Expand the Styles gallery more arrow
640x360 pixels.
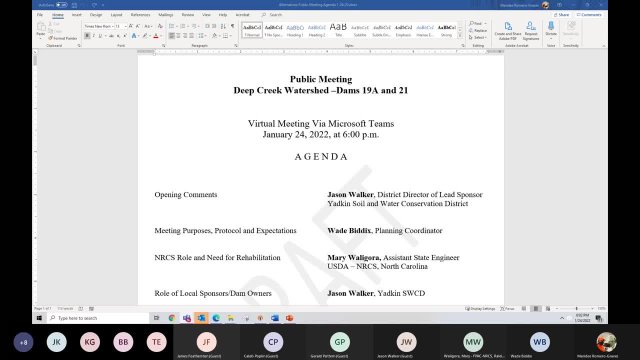[460, 36]
